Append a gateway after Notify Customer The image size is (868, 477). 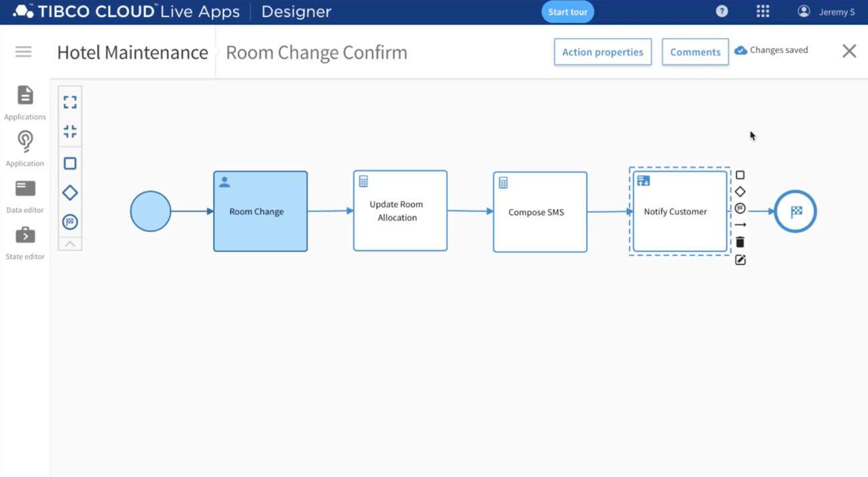click(x=740, y=192)
